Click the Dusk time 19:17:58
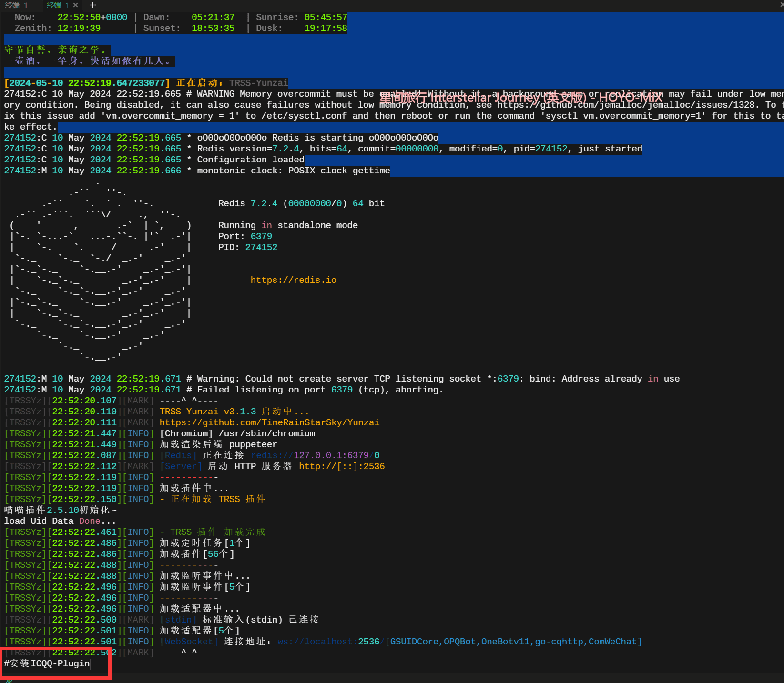 click(x=326, y=28)
